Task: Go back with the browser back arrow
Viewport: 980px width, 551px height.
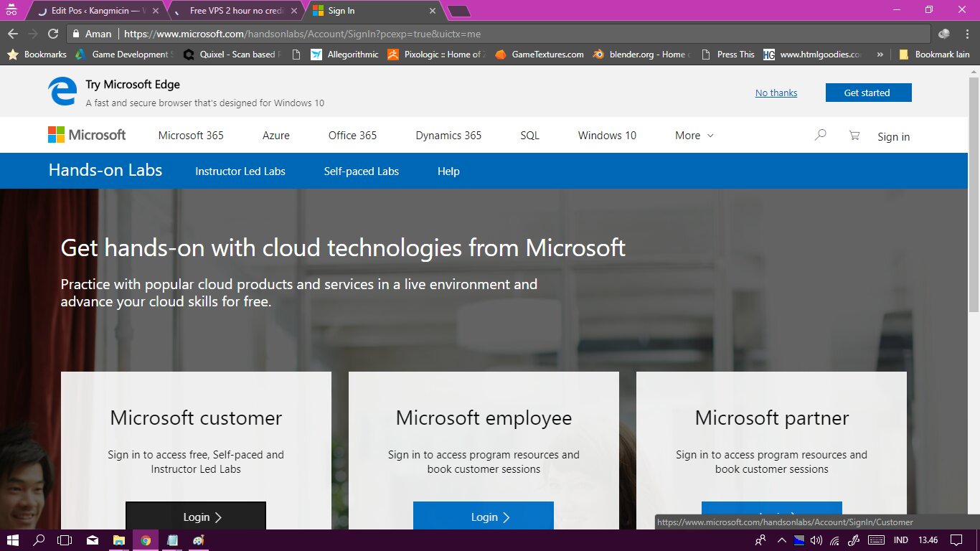Action: pyautogui.click(x=13, y=34)
